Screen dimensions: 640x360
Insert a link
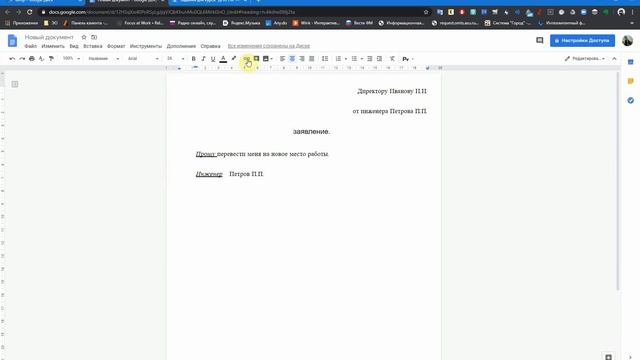pos(247,59)
